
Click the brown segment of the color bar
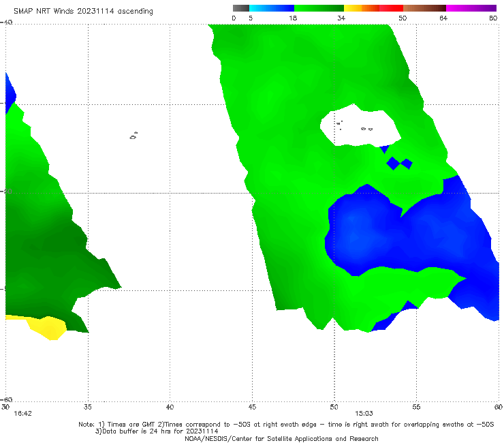click(424, 8)
